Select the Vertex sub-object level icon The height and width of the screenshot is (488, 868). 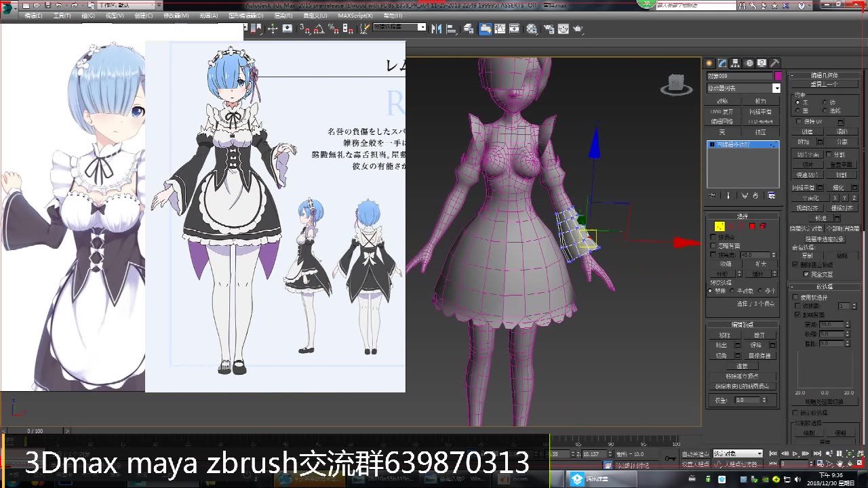click(719, 226)
